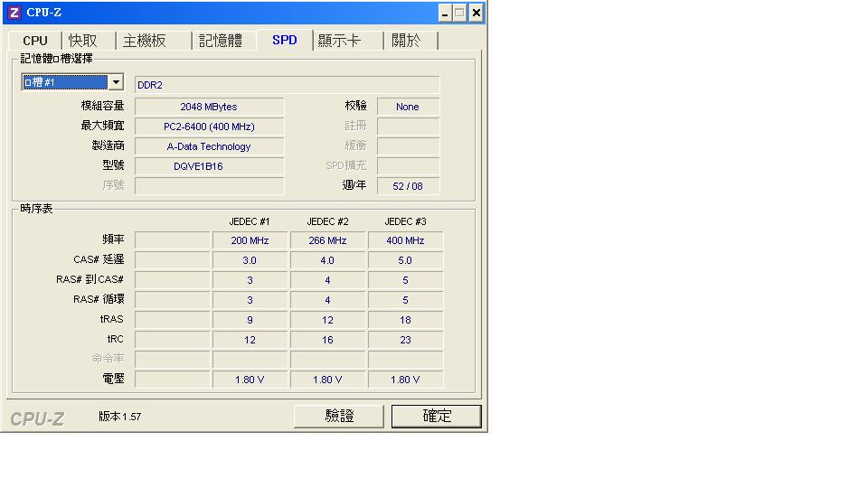868x488 pixels.
Task: Select the 記憶體 tab
Action: coord(221,41)
